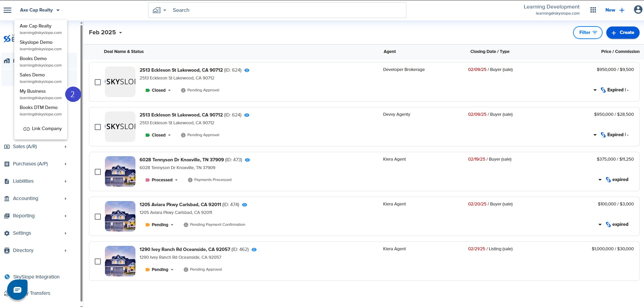This screenshot has height=307, width=644.
Task: Open the chat support bubble
Action: pyautogui.click(x=17, y=290)
